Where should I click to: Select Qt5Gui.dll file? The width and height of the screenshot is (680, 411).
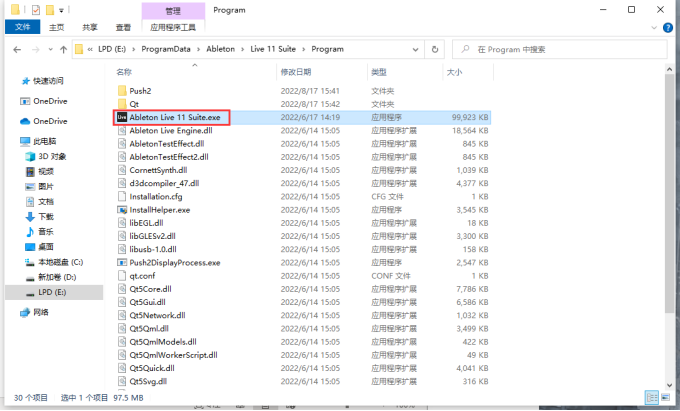pos(147,302)
